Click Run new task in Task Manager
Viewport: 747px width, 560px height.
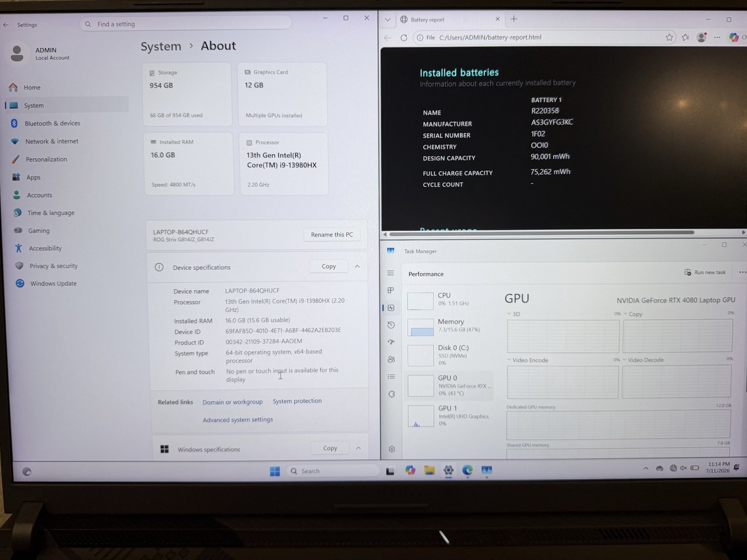click(705, 272)
